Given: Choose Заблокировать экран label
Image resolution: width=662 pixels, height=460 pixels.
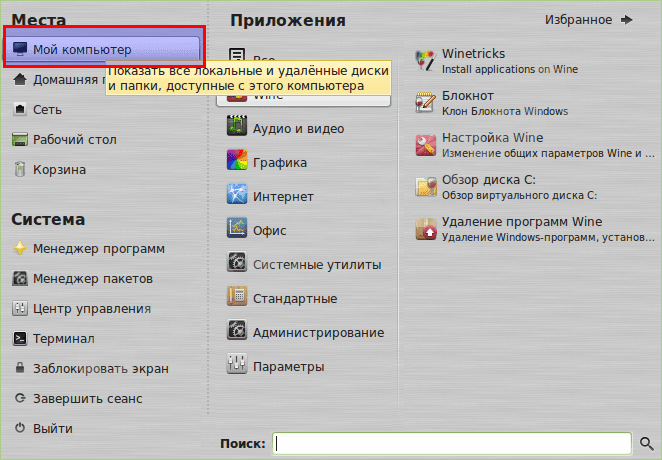Looking at the screenshot, I should pyautogui.click(x=101, y=369).
